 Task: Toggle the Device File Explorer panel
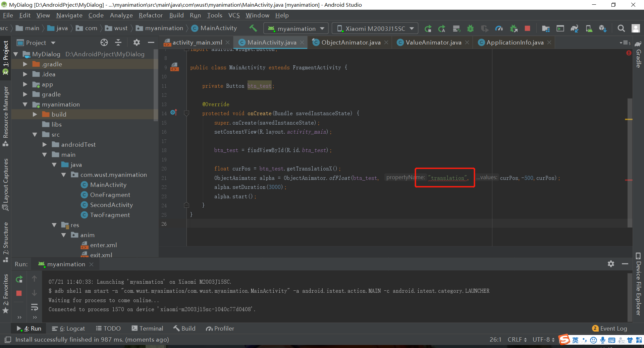coord(638,284)
